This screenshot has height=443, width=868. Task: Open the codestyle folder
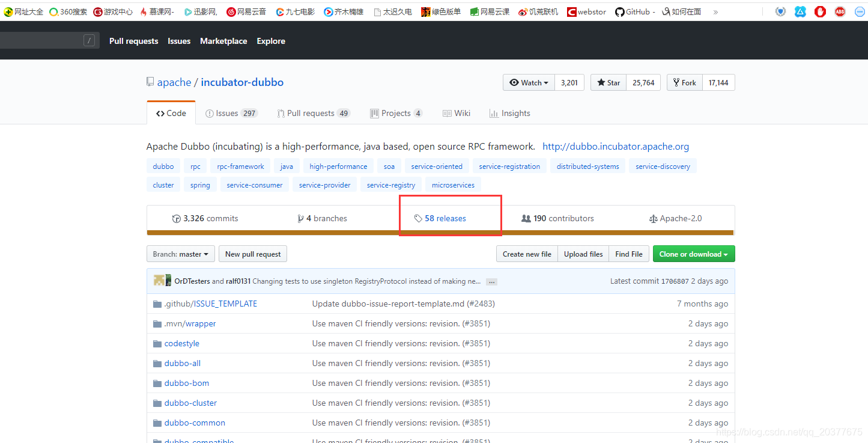(x=182, y=343)
